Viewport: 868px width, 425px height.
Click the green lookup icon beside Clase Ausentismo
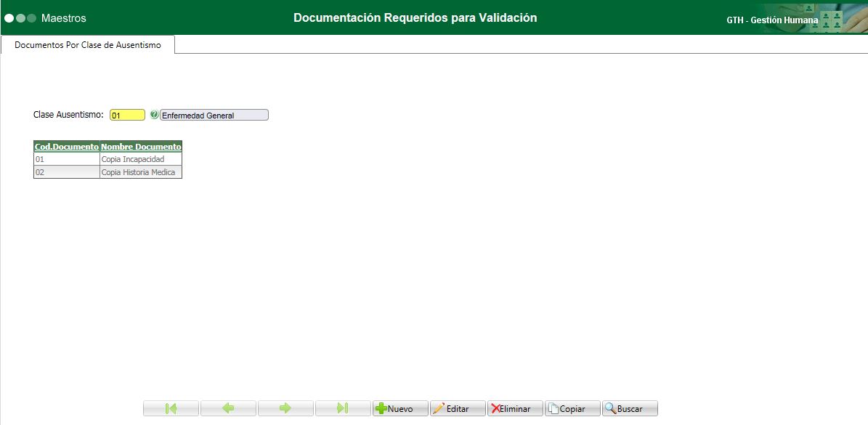point(153,114)
